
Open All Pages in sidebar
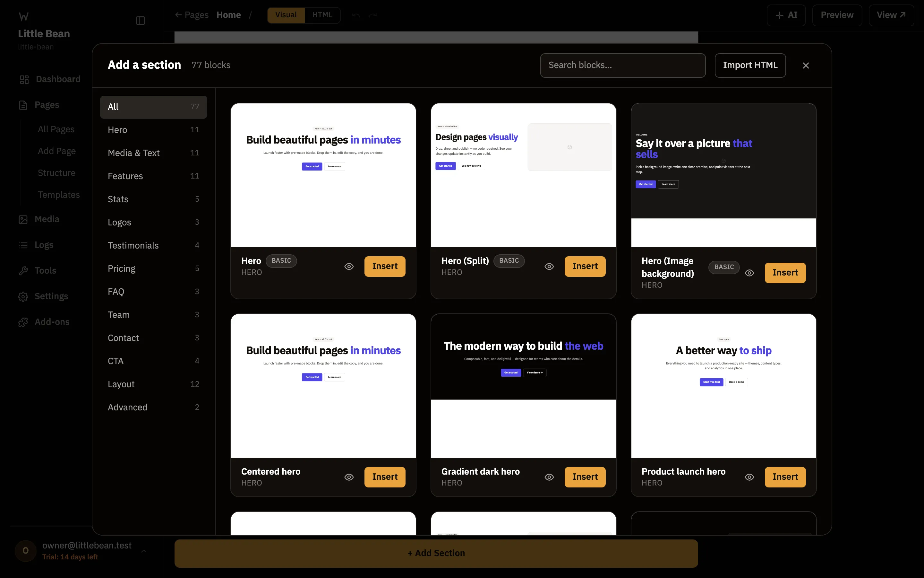pos(56,130)
